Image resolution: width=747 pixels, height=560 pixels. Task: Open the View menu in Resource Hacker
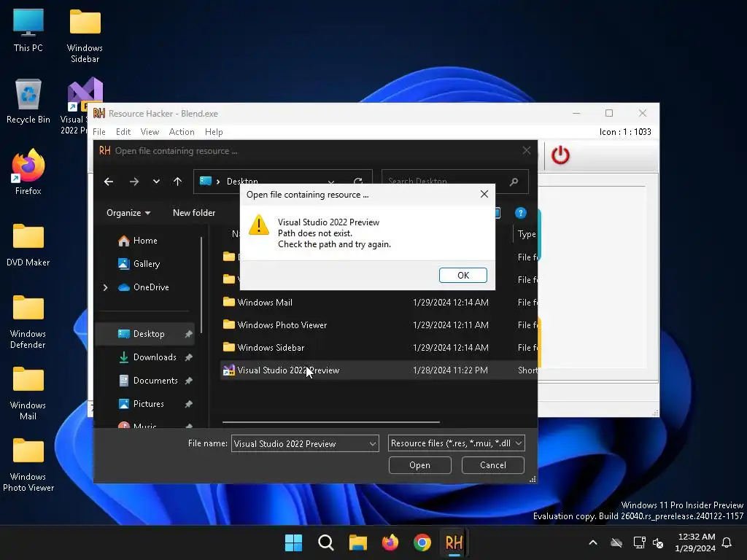[x=150, y=132]
